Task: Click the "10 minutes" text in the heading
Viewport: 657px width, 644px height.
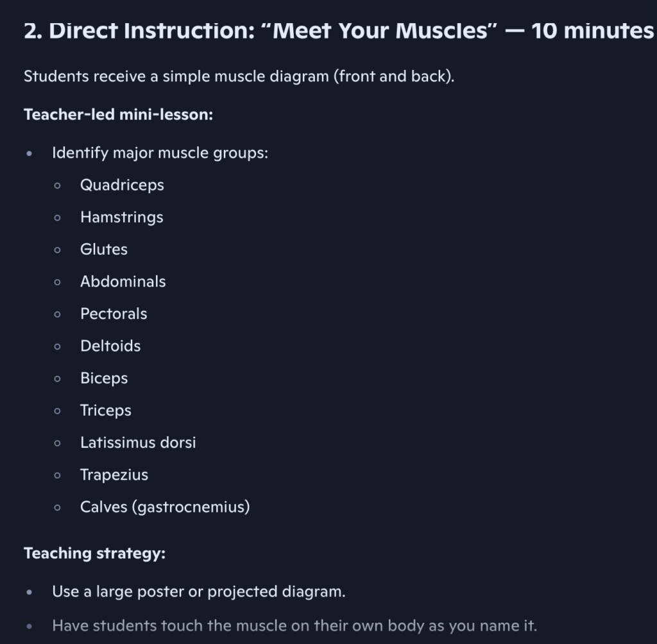Action: pos(592,31)
